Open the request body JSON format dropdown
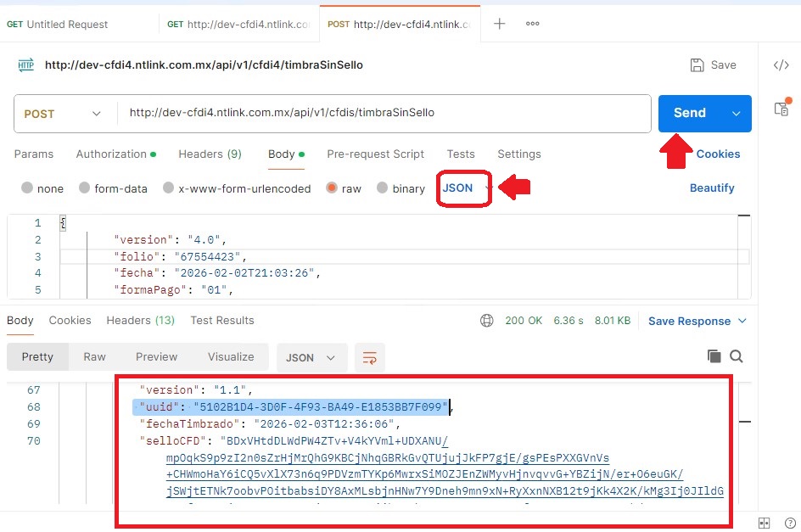Image resolution: width=801 pixels, height=532 pixels. click(464, 188)
